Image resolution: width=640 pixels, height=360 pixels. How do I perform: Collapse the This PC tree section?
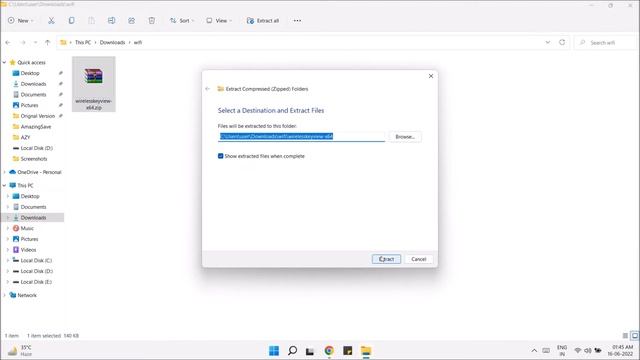coord(4,185)
